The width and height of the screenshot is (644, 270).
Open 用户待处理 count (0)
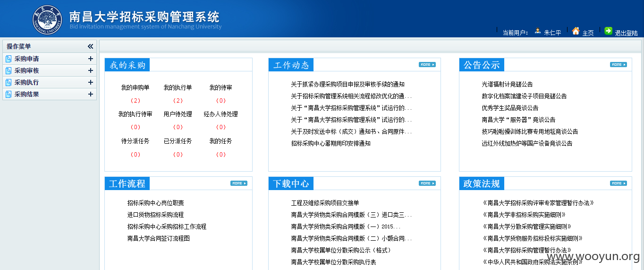(178, 127)
